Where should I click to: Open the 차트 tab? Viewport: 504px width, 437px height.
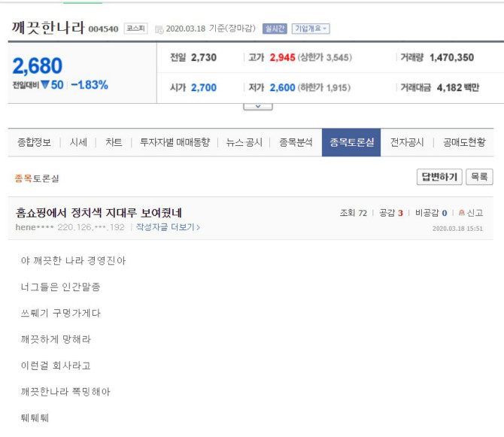[x=114, y=142]
